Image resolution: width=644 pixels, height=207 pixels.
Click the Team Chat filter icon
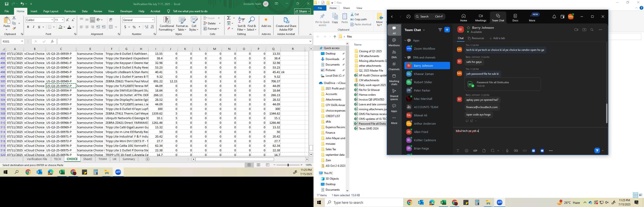(x=440, y=30)
